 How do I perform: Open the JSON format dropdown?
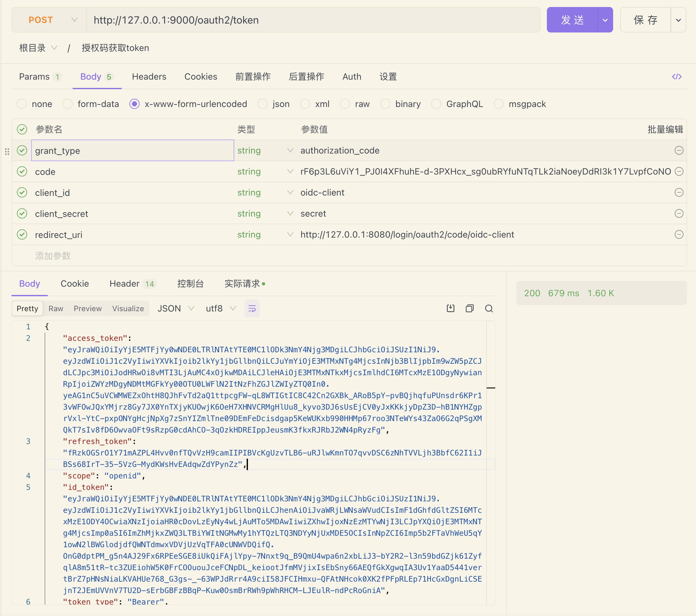click(176, 308)
